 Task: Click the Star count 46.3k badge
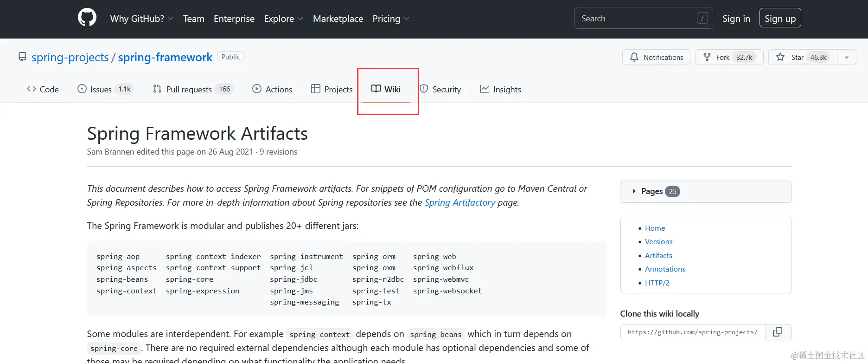[x=818, y=57]
